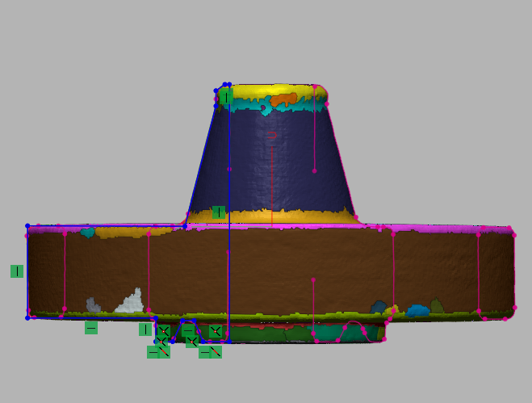532x403 pixels.
Task: Select the lowest-left horizontal constraint icon under the step
Action: point(154,351)
